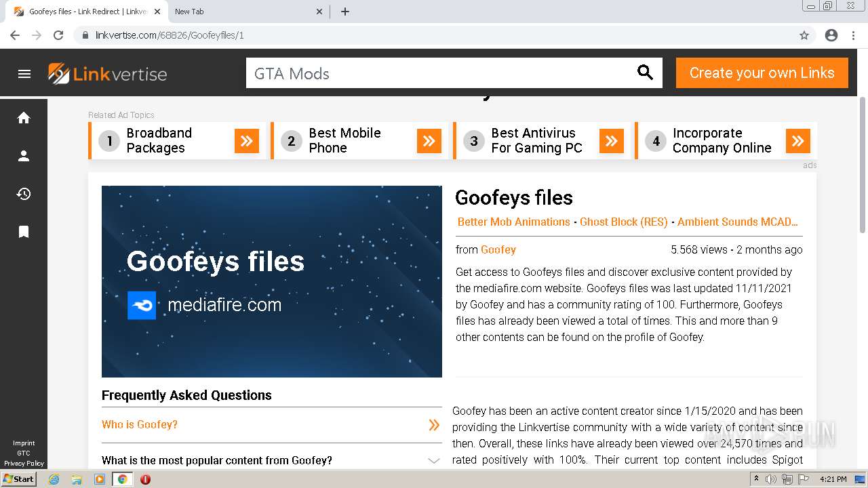Click the mediafire logo icon on thumbnail
The image size is (868, 488).
pos(142,306)
